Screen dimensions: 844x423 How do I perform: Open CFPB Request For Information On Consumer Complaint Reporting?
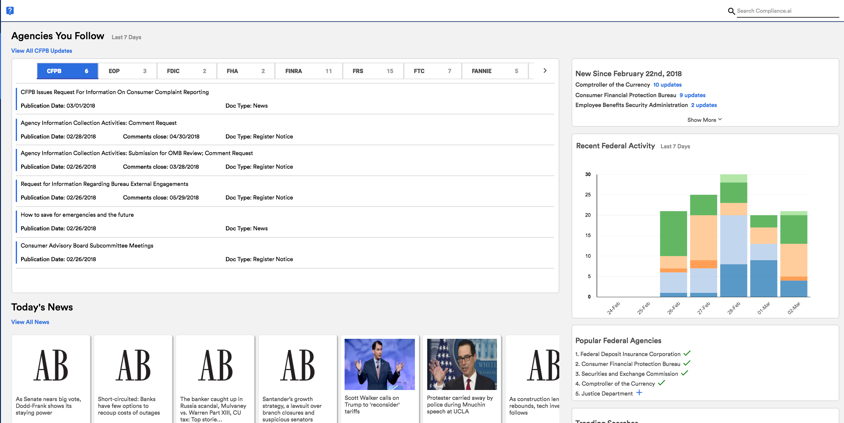pos(115,92)
